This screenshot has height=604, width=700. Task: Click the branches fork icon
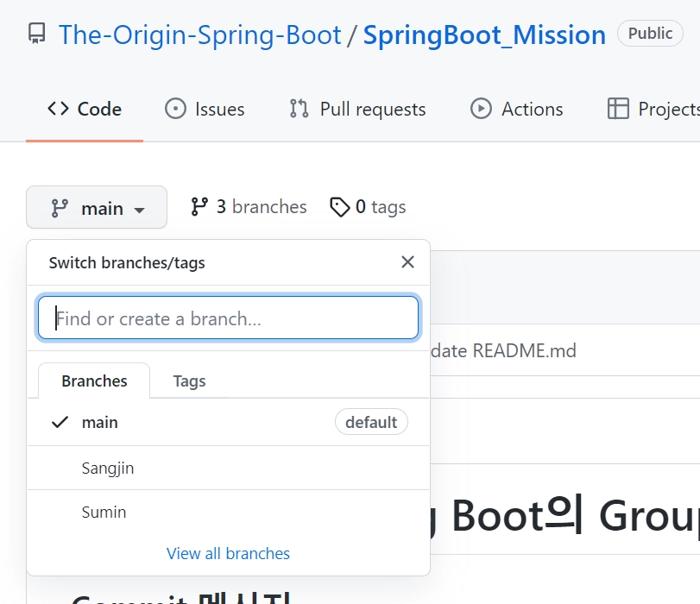(199, 207)
